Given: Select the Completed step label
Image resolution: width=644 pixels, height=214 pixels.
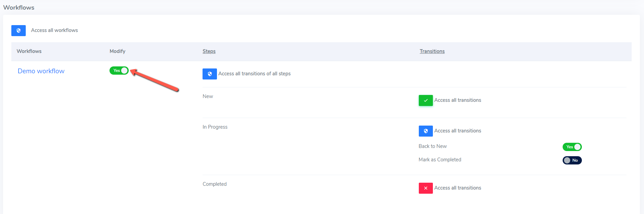Looking at the screenshot, I should pyautogui.click(x=215, y=184).
